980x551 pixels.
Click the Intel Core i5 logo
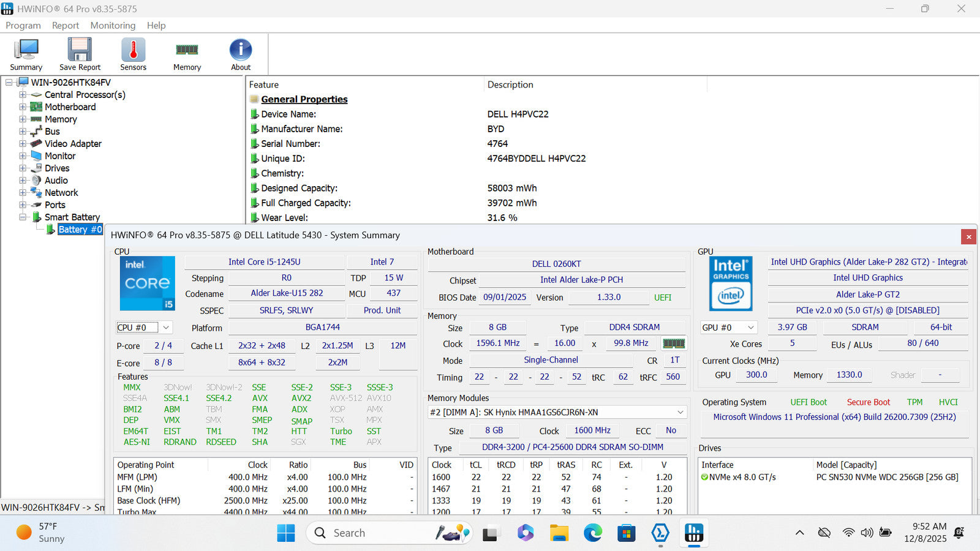[147, 283]
